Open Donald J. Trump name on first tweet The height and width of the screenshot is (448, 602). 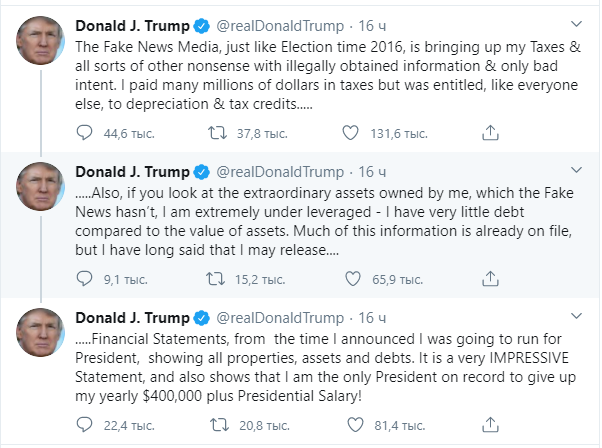point(132,23)
